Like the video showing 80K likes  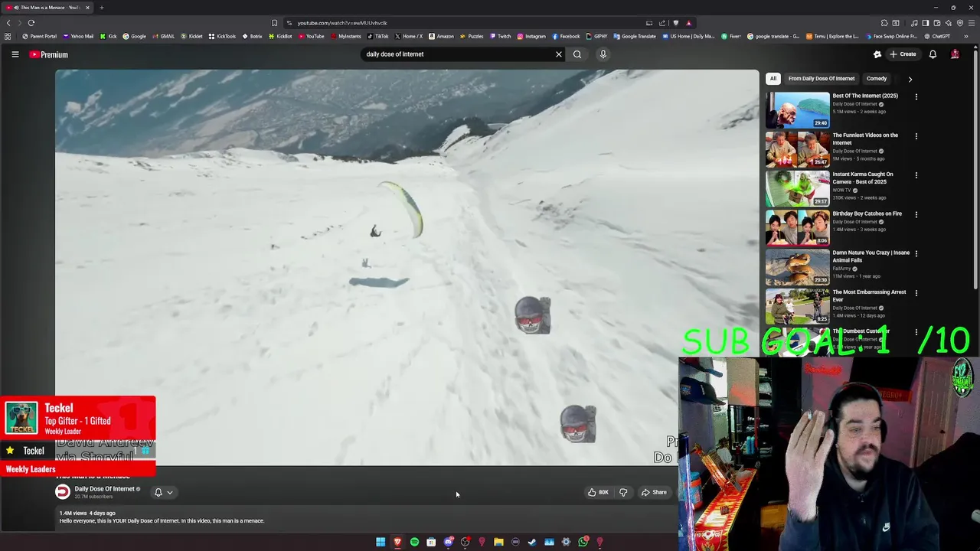(x=598, y=492)
